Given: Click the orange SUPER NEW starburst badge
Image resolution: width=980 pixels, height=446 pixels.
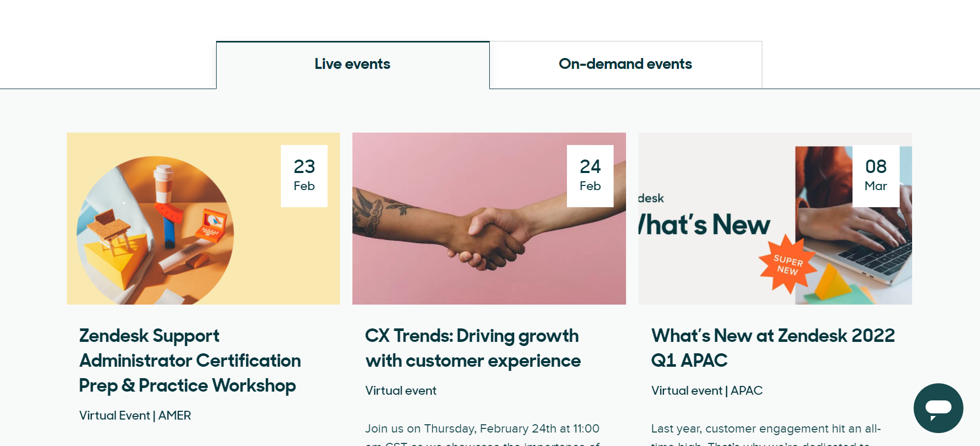Looking at the screenshot, I should click(x=787, y=265).
